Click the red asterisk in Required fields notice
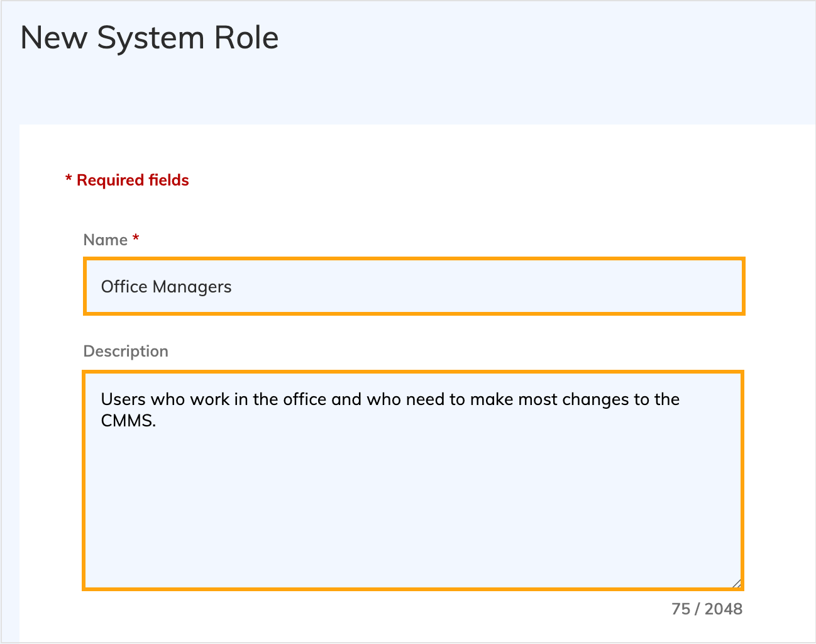The height and width of the screenshot is (644, 816). [69, 180]
